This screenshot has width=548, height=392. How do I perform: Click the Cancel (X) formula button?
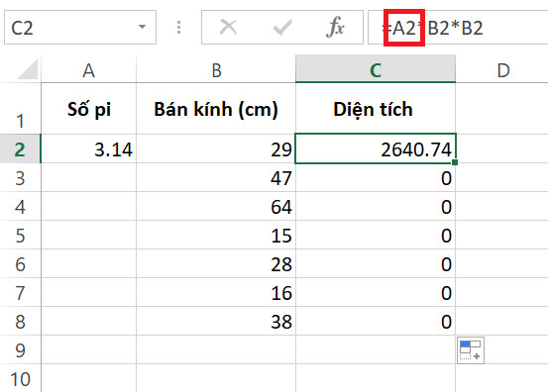229,28
